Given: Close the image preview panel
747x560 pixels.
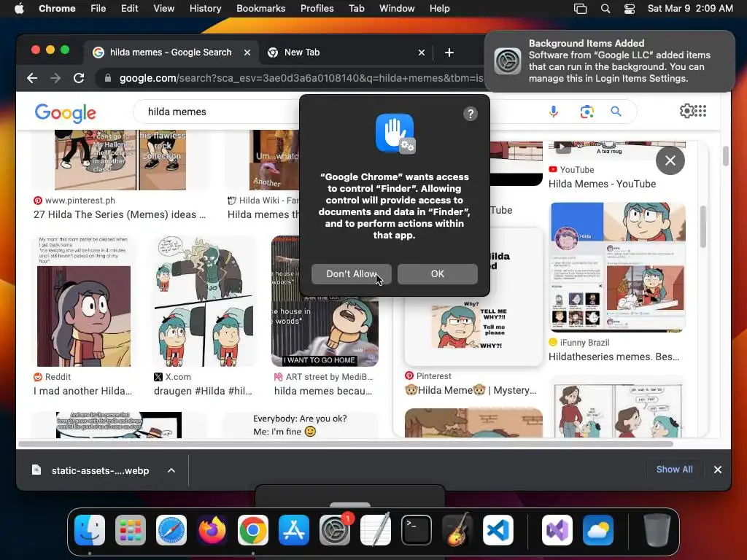Looking at the screenshot, I should click(670, 161).
